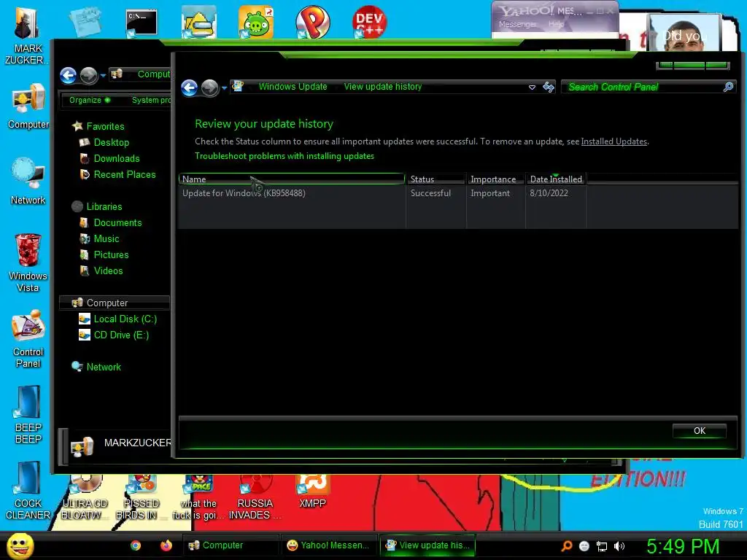Click the volume speaker tray icon
This screenshot has width=747, height=560.
tap(619, 546)
